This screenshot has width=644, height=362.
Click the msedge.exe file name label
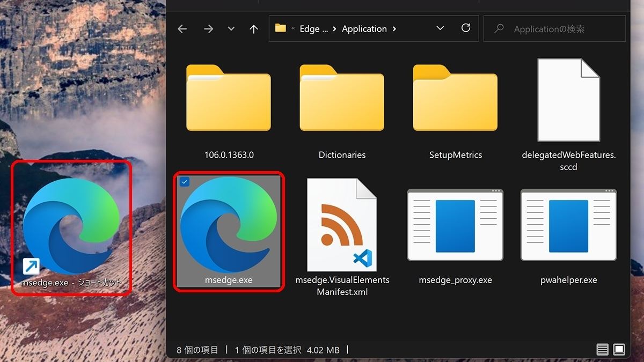coord(229,280)
